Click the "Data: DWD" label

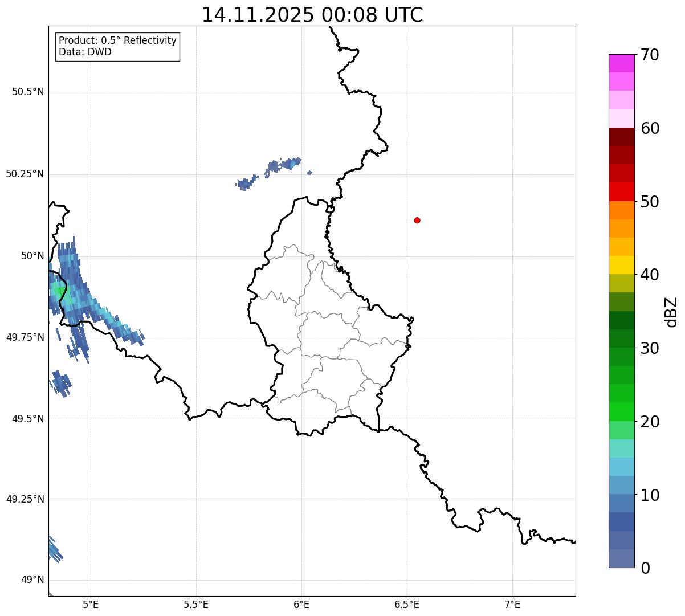click(x=85, y=52)
